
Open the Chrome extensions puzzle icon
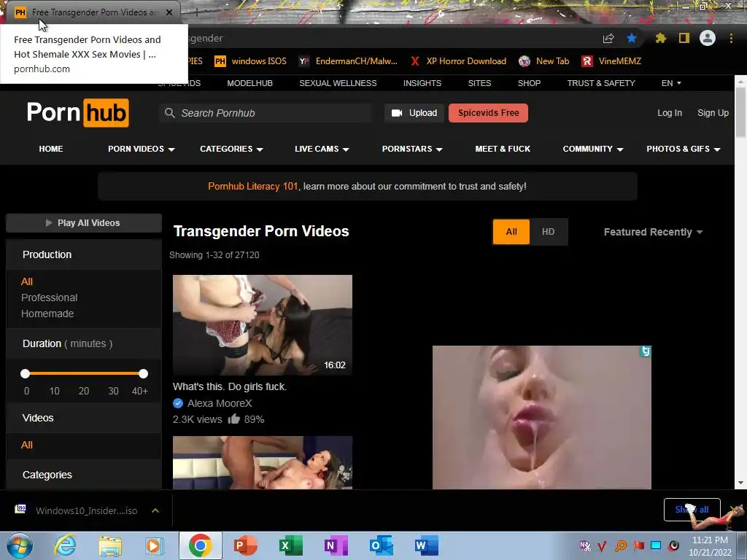tap(660, 38)
